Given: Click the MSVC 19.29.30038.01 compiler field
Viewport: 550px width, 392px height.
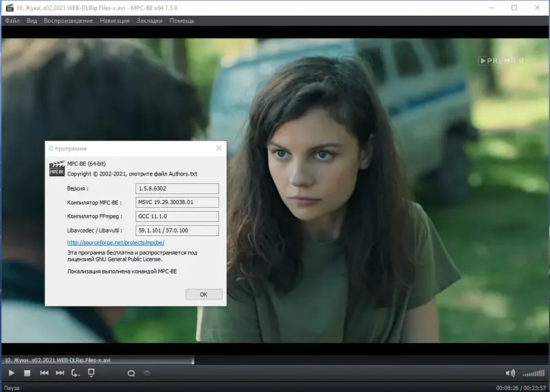Looking at the screenshot, I should [x=177, y=202].
